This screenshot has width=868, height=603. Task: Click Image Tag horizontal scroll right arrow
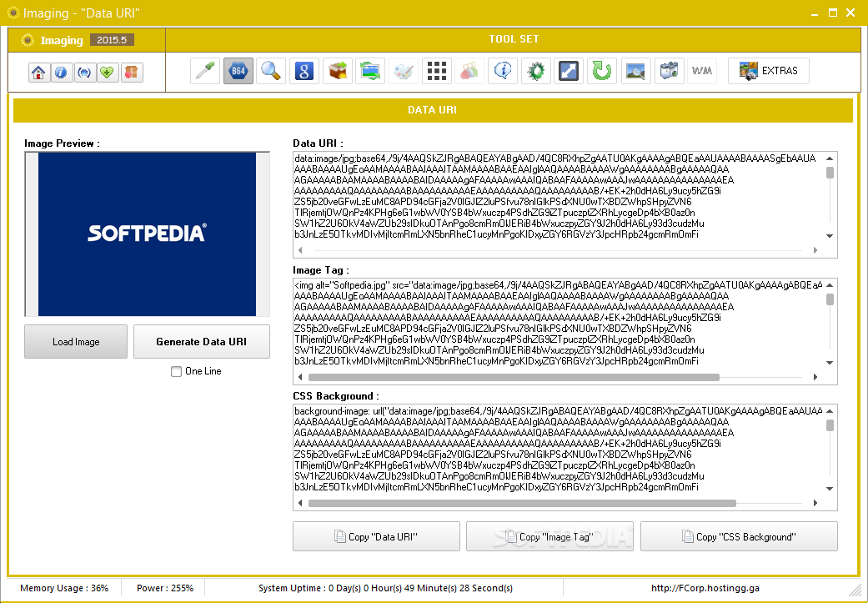click(815, 377)
